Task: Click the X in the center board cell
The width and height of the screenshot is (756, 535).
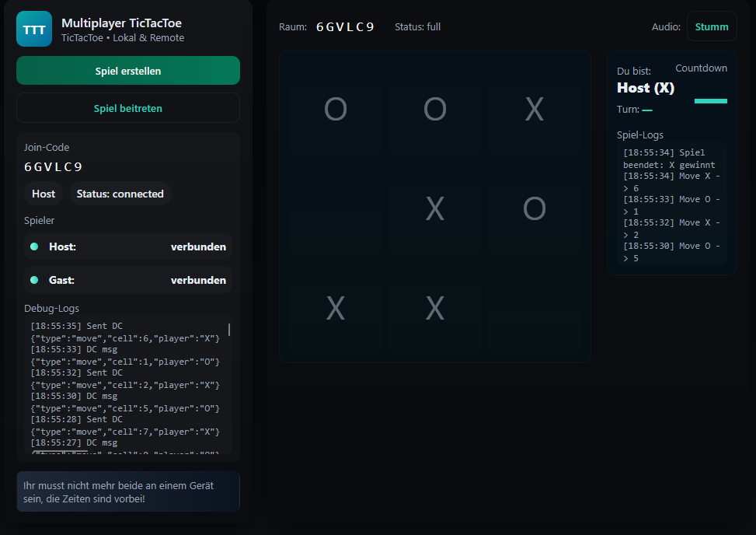Action: 435,208
